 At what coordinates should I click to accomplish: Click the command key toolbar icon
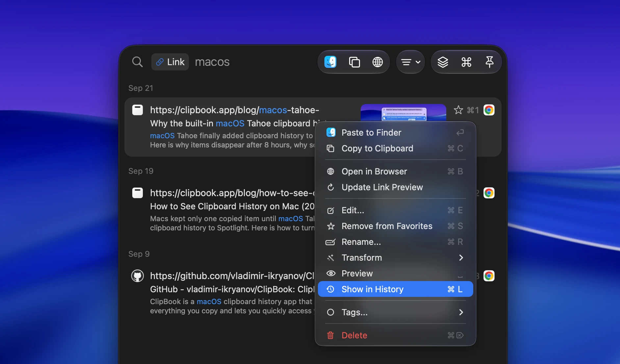tap(466, 62)
